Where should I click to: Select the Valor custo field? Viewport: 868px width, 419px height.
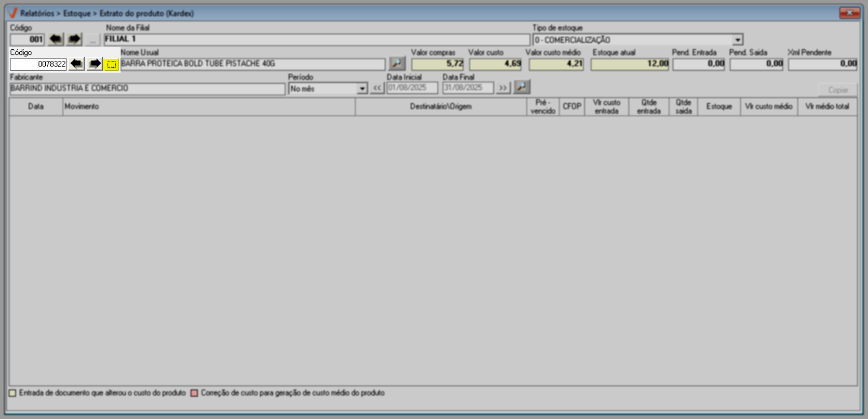point(496,64)
